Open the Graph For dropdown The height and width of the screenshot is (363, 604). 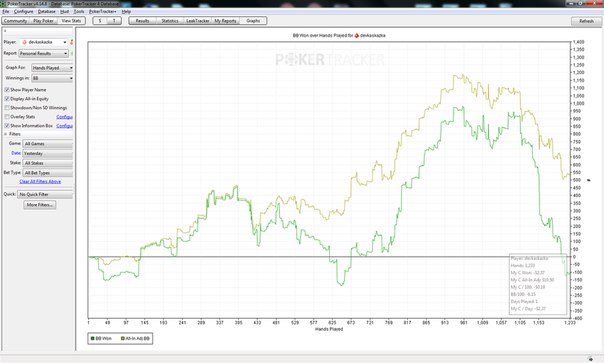[x=52, y=68]
